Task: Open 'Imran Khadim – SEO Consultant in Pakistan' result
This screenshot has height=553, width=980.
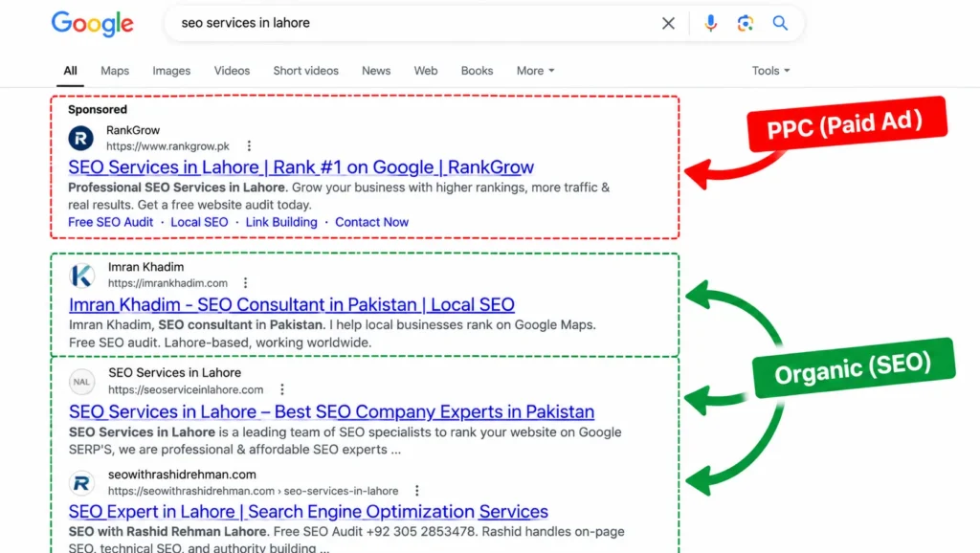Action: [x=292, y=304]
